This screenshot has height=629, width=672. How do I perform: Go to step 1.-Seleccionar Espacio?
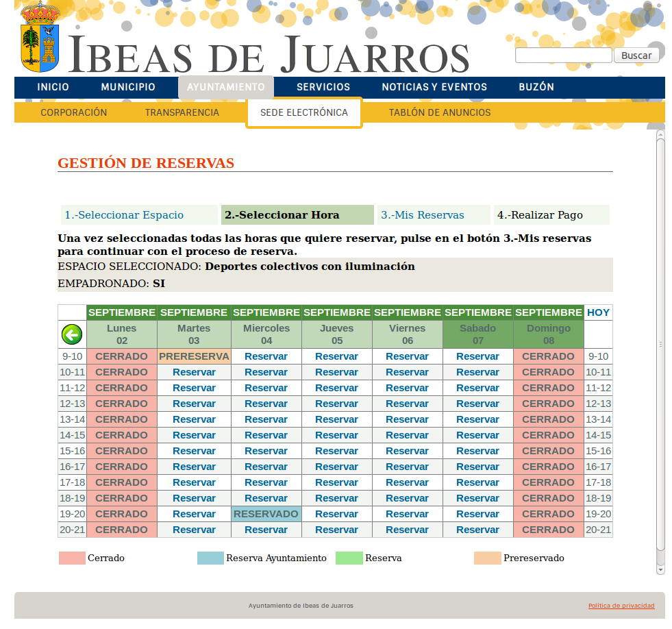point(124,215)
